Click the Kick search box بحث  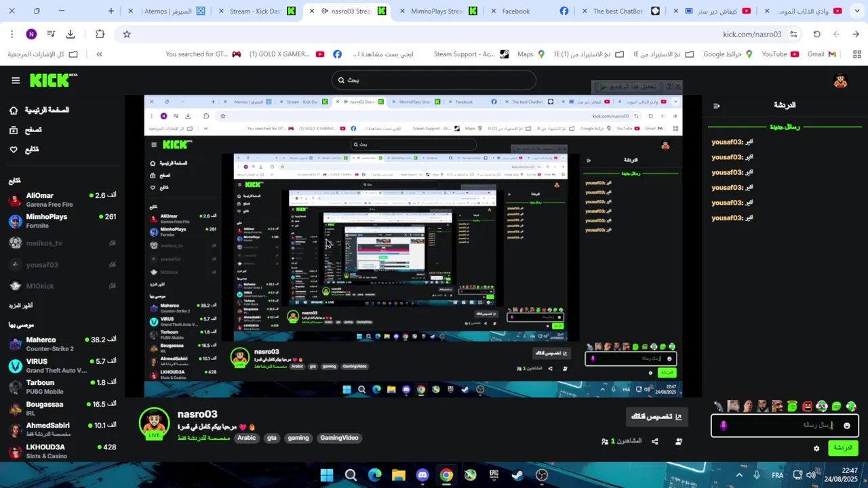pyautogui.click(x=434, y=80)
